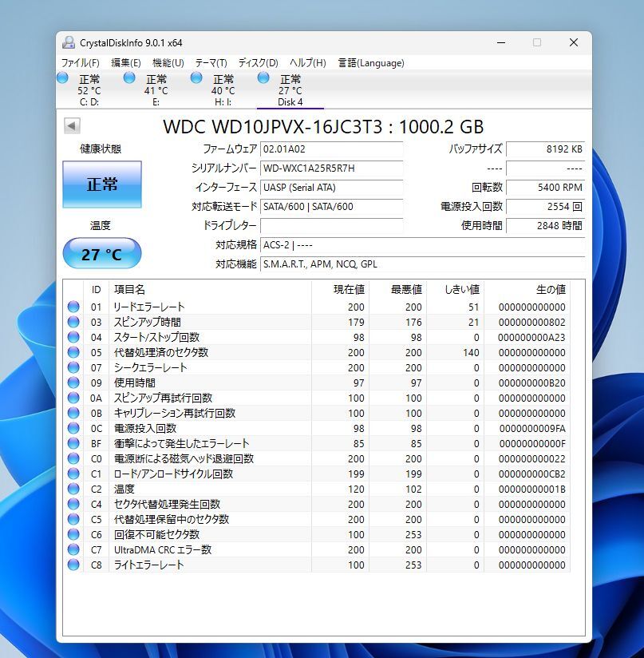Click the status orb for ID BF row

(73, 443)
